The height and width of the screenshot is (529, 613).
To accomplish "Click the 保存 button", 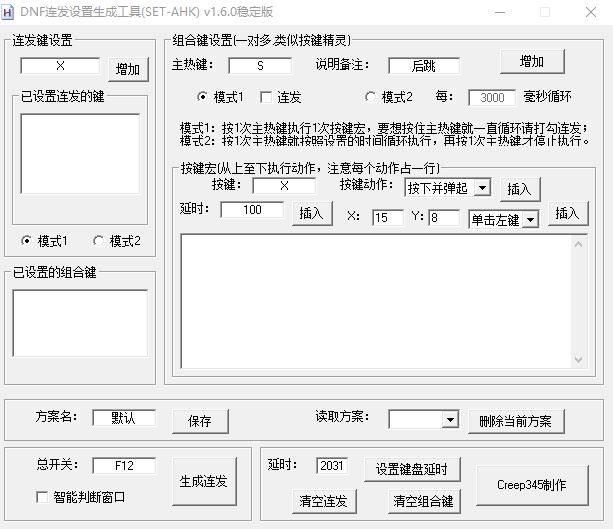I will [200, 421].
